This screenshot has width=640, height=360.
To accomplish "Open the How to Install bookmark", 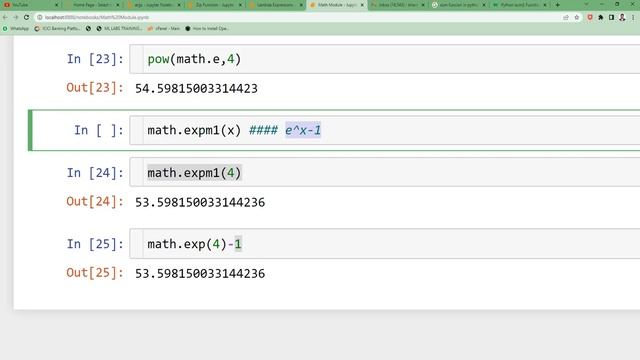I will pyautogui.click(x=207, y=29).
